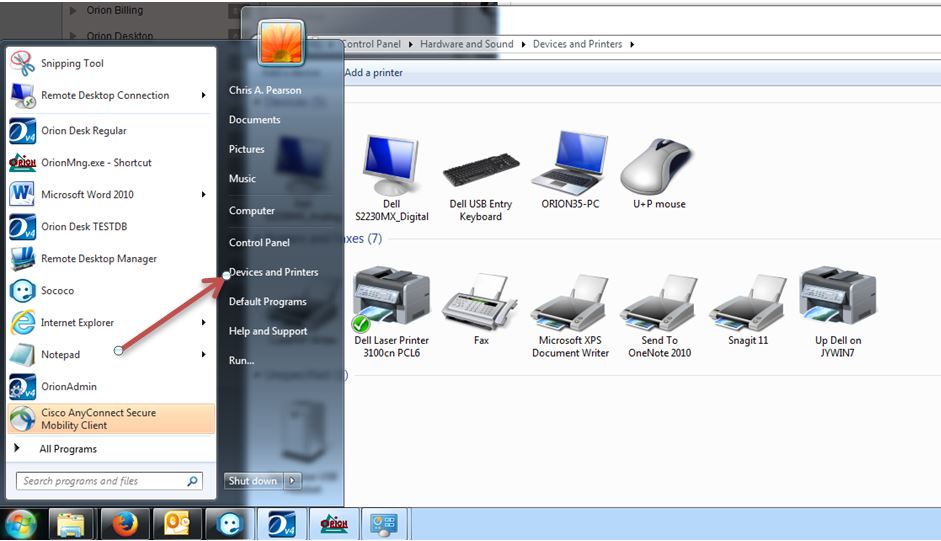Image resolution: width=941 pixels, height=541 pixels.
Task: Select Up Dell on JYWIN7 printer
Action: coord(838,312)
